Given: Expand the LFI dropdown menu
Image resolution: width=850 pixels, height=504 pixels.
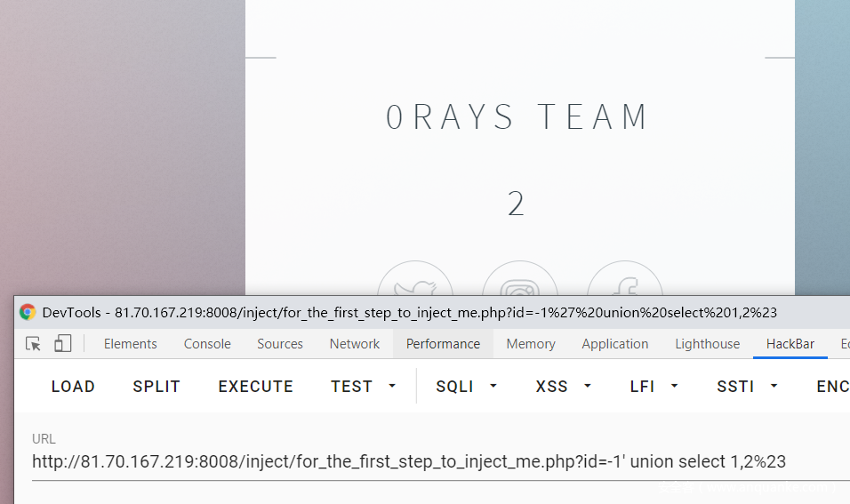Looking at the screenshot, I should [654, 387].
